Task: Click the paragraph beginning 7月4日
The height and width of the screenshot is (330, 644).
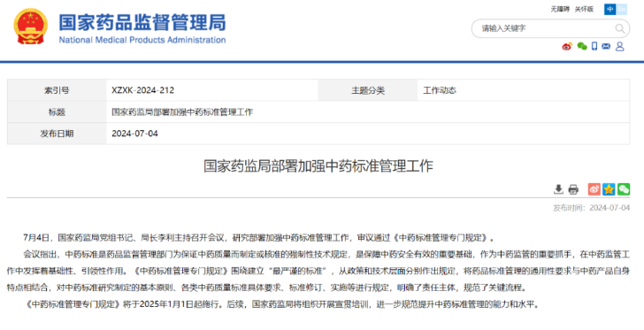Action: 259,237
